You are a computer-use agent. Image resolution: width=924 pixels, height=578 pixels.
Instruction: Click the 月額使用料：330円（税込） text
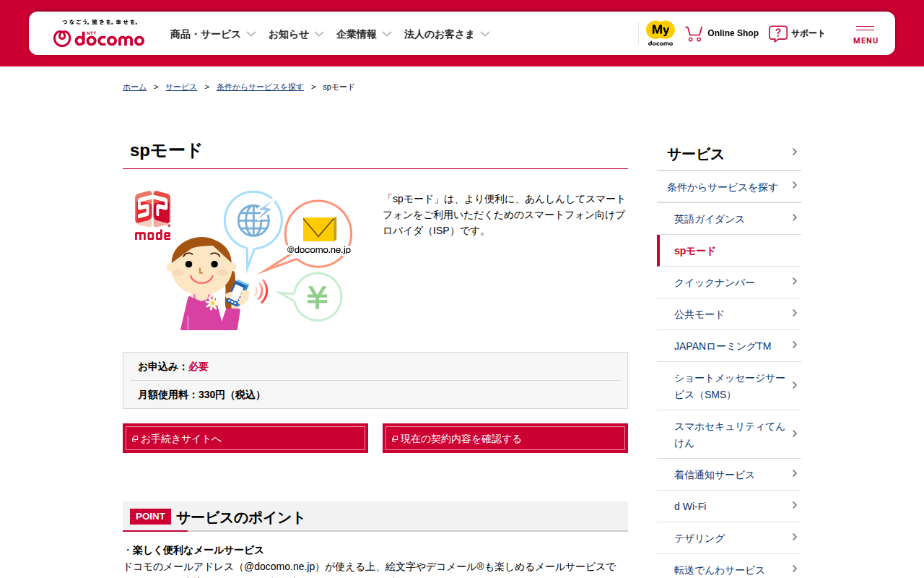pyautogui.click(x=201, y=394)
